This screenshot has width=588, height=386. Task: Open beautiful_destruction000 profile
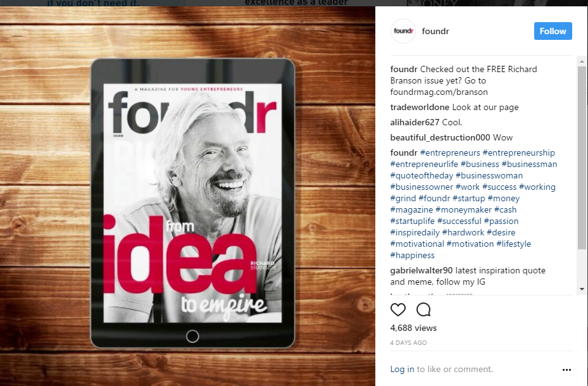(441, 137)
